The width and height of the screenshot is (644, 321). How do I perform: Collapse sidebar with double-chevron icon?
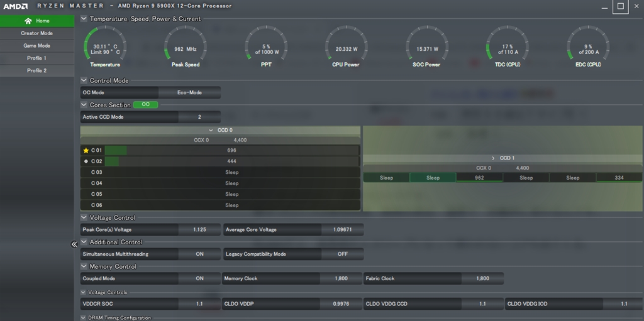click(74, 244)
